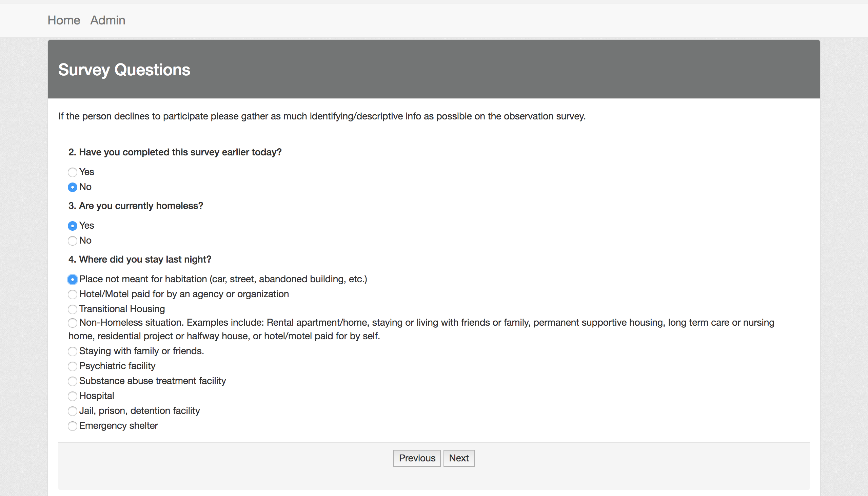
Task: Select Hospital option for last night
Action: (x=72, y=395)
